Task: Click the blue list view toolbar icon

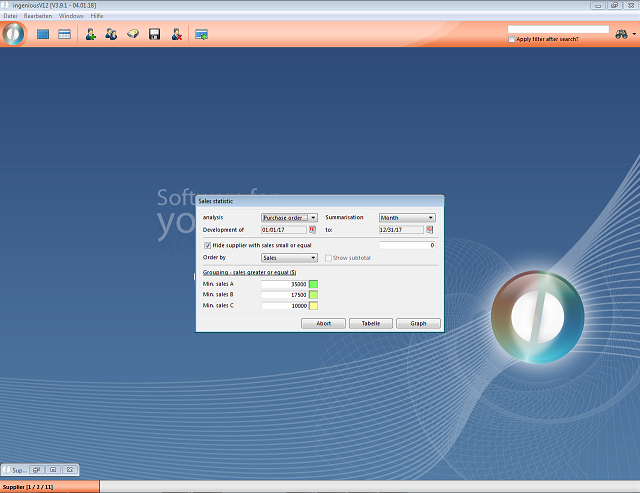Action: tap(43, 35)
